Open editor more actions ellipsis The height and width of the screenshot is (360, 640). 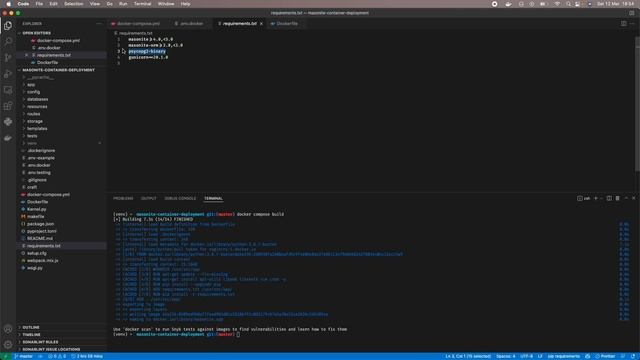pos(632,24)
